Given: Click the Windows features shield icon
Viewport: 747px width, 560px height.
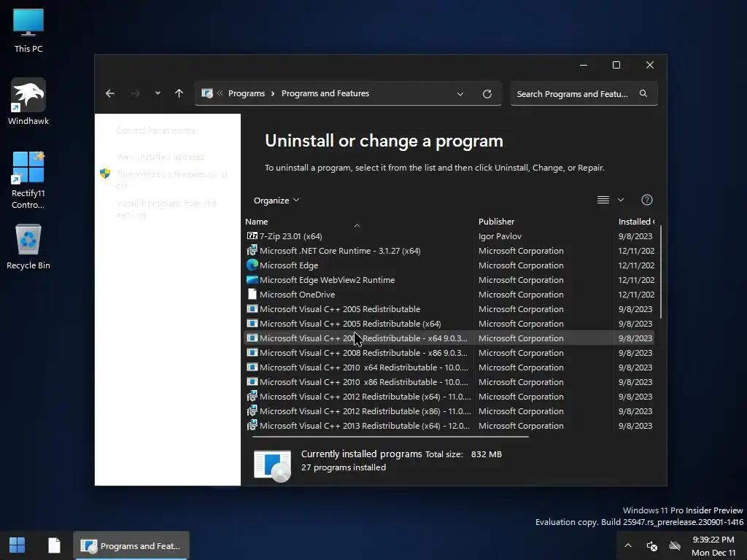Looking at the screenshot, I should point(105,174).
